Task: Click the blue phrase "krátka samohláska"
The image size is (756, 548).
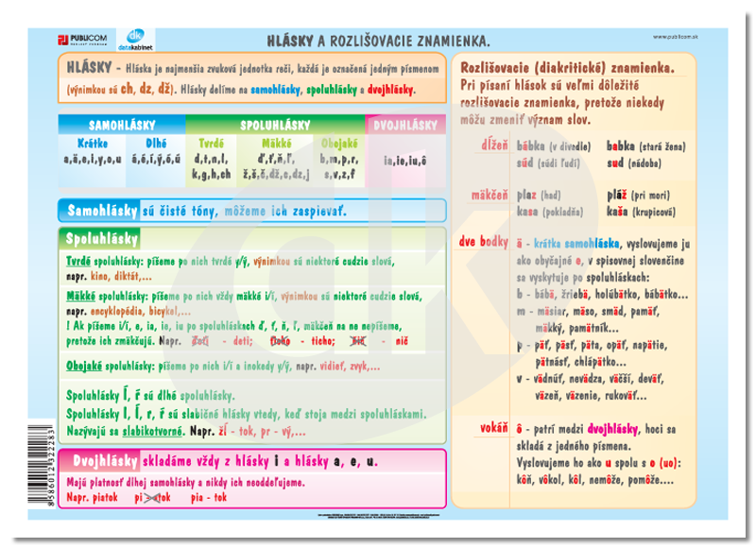Action: [x=576, y=244]
